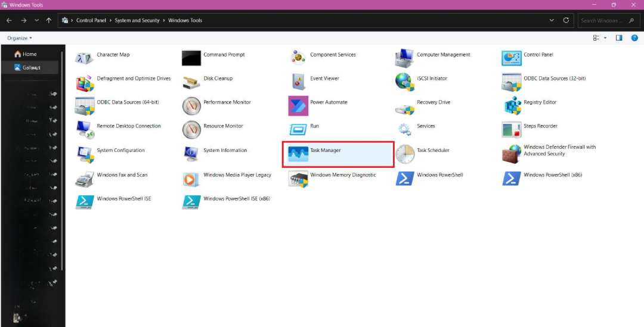Open the Resource Monitor icon
The height and width of the screenshot is (327, 644).
click(x=191, y=130)
